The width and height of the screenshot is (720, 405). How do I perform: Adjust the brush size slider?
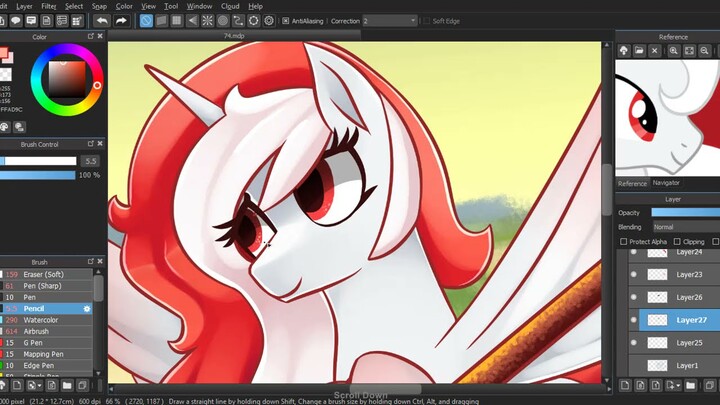coord(38,161)
